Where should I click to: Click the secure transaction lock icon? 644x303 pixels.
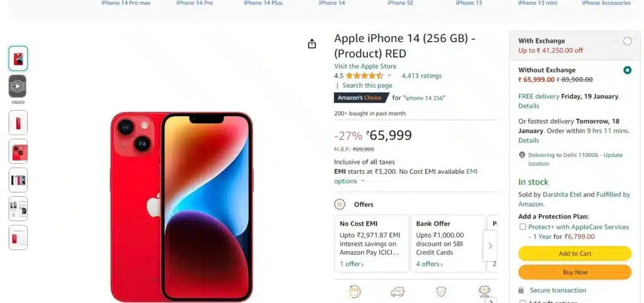point(521,290)
